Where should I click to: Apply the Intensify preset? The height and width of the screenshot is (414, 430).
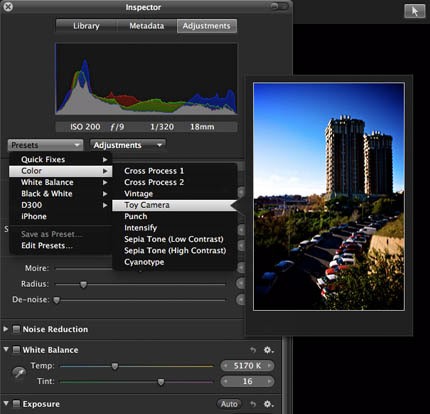point(175,228)
